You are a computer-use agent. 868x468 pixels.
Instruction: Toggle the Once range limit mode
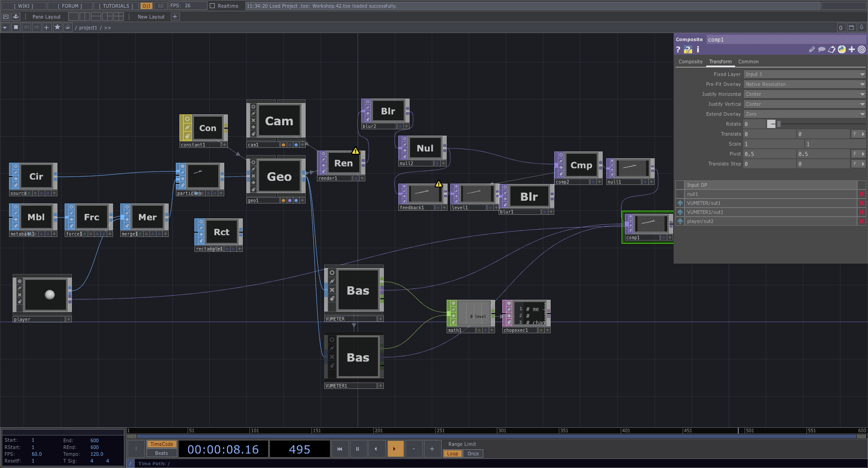pyautogui.click(x=473, y=454)
